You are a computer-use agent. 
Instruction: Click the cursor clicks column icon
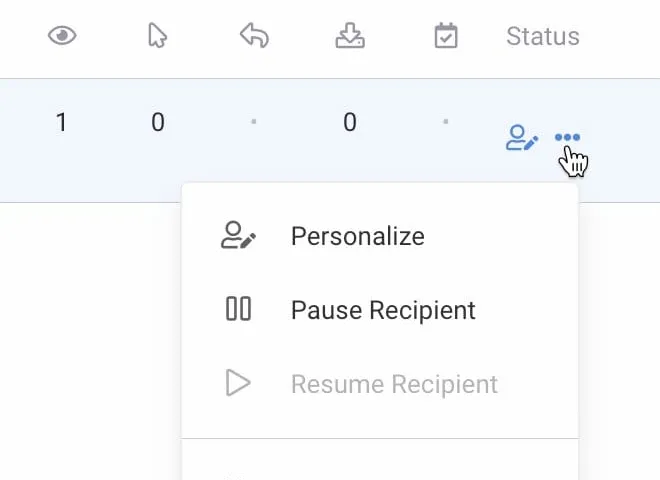[157, 35]
